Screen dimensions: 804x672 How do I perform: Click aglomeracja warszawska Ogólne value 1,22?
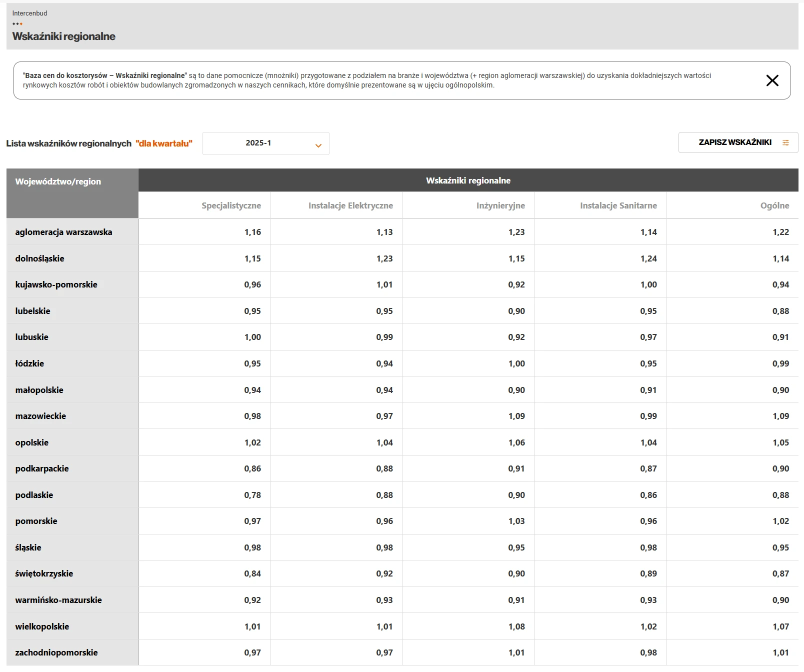pyautogui.click(x=780, y=232)
